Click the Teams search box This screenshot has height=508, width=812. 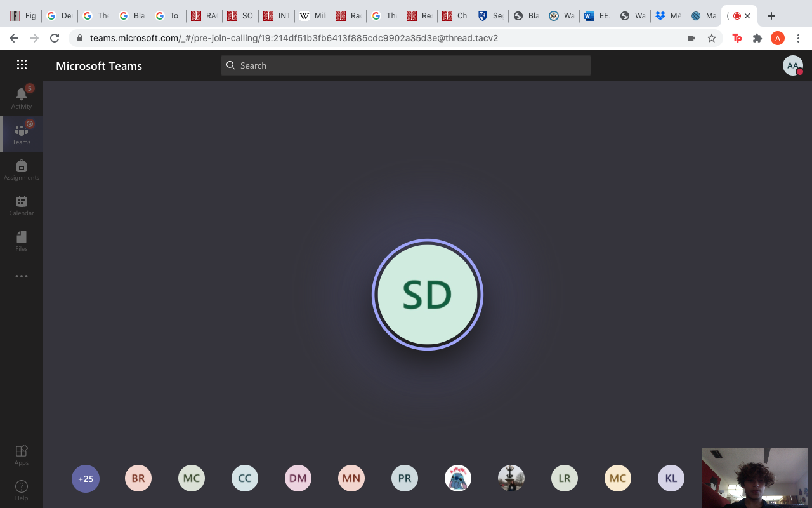(406, 65)
